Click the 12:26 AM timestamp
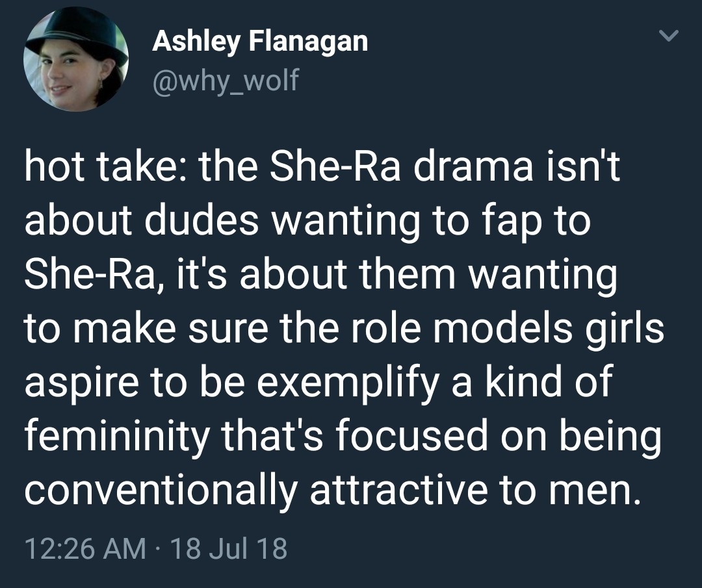The width and height of the screenshot is (702, 588). click(x=84, y=548)
